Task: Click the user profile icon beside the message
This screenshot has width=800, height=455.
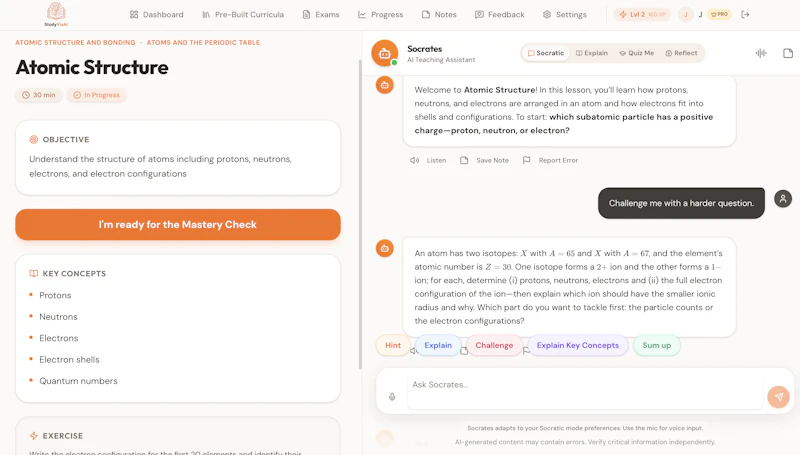Action: coord(783,198)
